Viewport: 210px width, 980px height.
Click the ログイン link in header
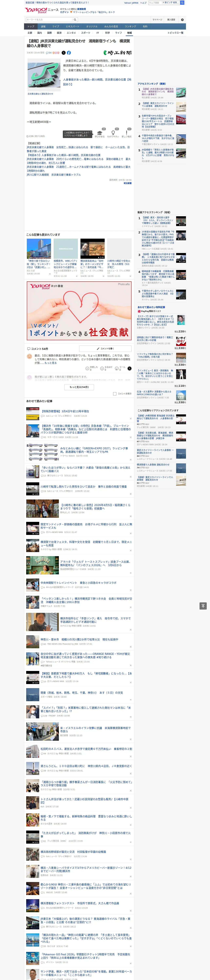(64, 12)
